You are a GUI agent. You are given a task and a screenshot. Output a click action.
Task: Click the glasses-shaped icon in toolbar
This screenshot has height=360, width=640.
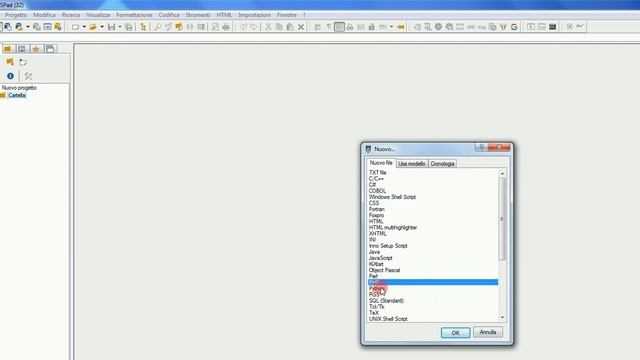pos(350,27)
